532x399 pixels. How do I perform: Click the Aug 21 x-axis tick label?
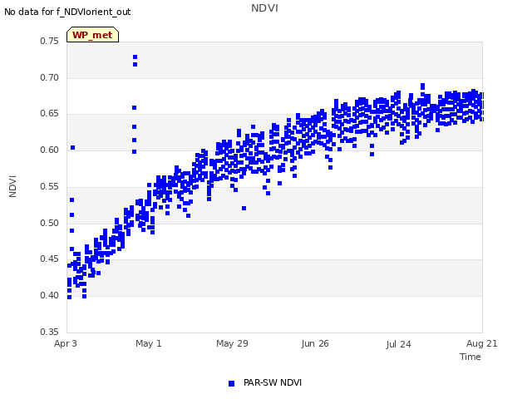point(482,343)
